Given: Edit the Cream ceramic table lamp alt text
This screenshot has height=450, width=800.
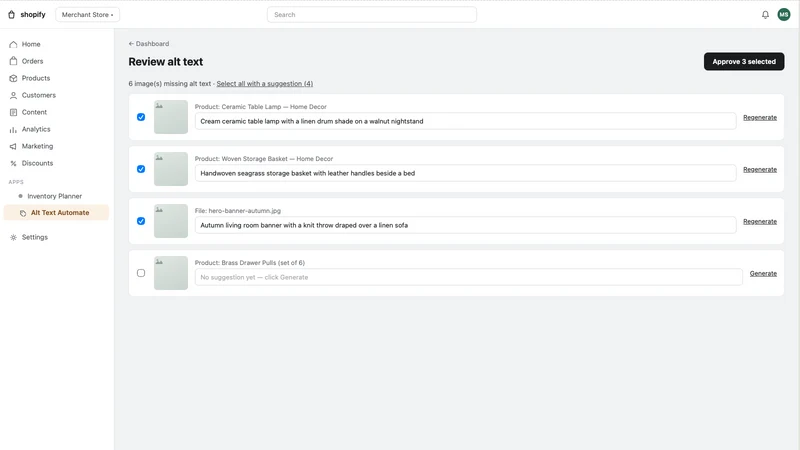Looking at the screenshot, I should pyautogui.click(x=465, y=121).
